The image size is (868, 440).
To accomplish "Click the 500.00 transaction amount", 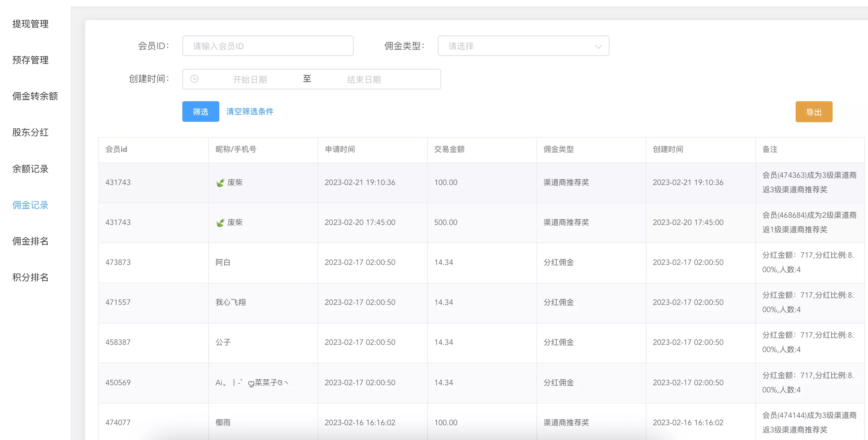I will (446, 222).
